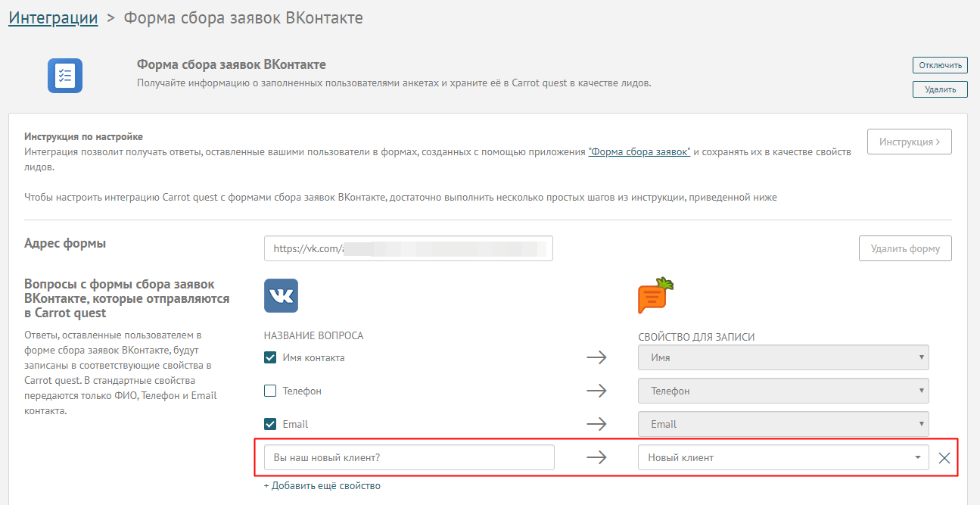Viewport: 980px width, 505px height.
Task: Open the 'Форма сбора заявок' app link
Action: (639, 151)
